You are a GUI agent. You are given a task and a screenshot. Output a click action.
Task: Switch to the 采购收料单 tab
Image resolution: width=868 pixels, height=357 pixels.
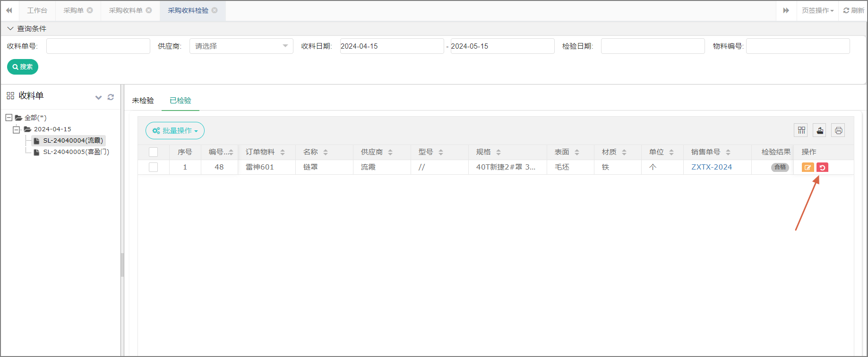tap(126, 10)
